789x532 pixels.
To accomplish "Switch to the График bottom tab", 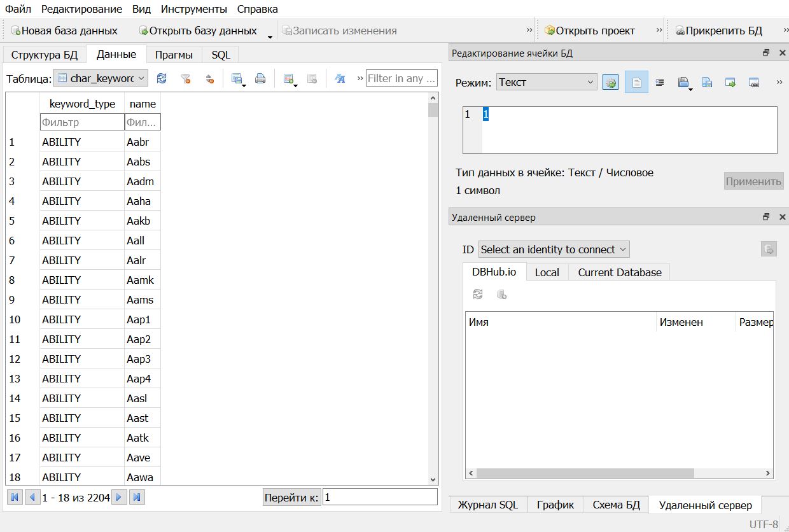I will pos(555,505).
